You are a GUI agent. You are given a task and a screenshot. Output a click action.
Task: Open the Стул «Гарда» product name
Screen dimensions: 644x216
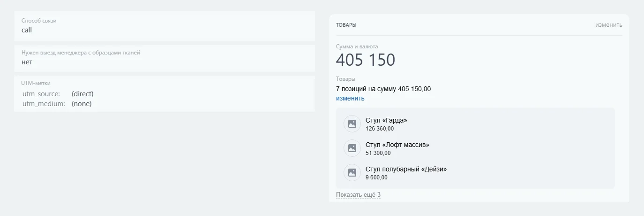click(386, 120)
